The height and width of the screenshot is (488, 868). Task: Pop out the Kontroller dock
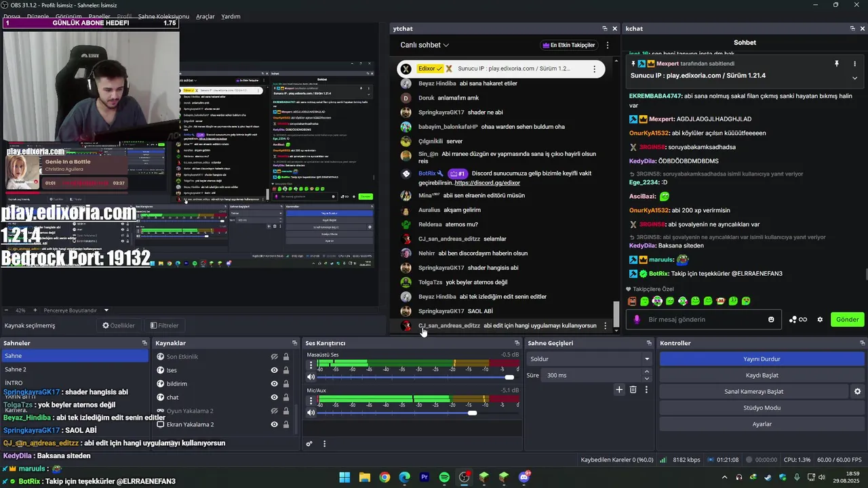862,343
